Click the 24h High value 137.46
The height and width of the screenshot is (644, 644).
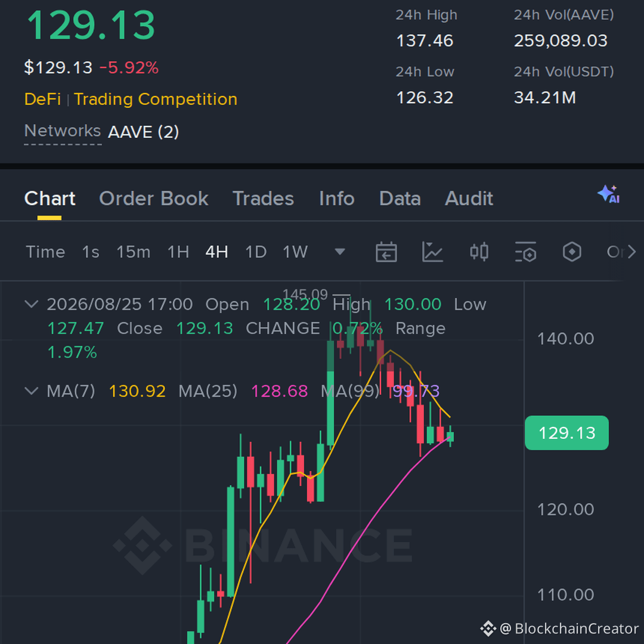tap(425, 41)
